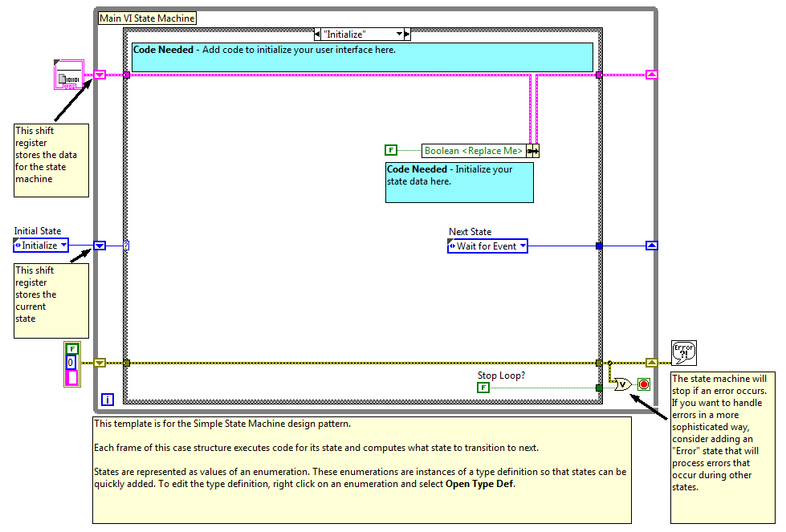
Task: Go to previous case with left arrow
Action: coord(317,35)
